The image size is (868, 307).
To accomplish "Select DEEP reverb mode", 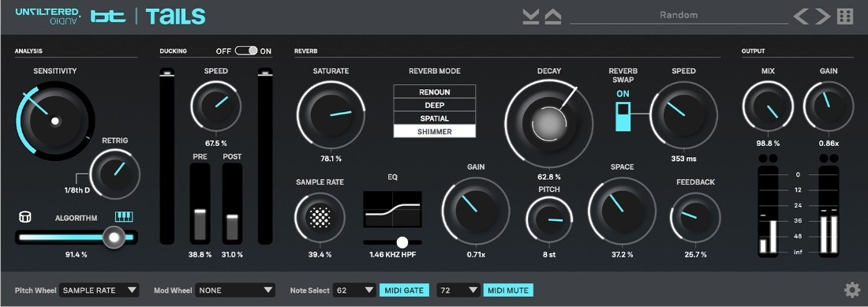I will click(x=435, y=105).
